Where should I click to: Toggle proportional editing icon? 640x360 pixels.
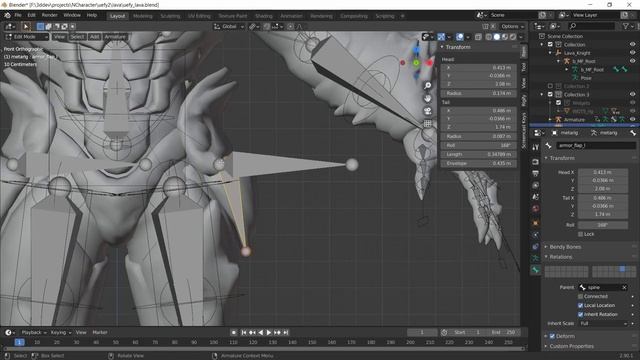tap(290, 27)
